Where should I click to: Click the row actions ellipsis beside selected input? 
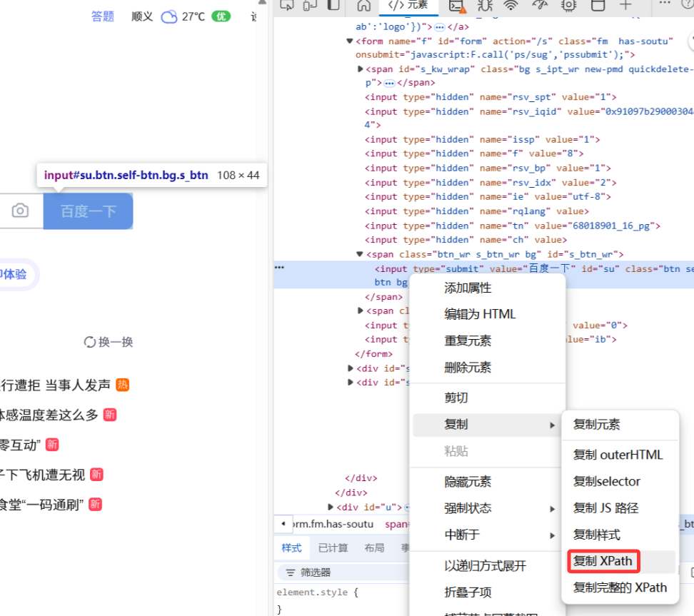coord(279,267)
